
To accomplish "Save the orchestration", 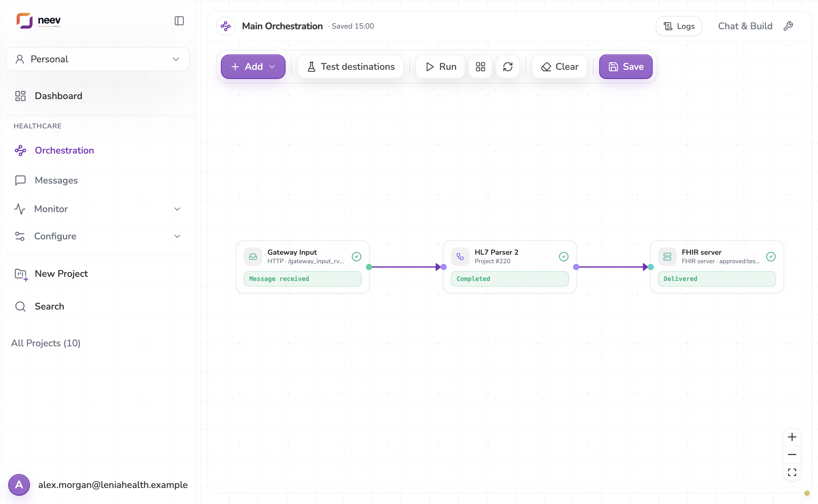I will [626, 67].
